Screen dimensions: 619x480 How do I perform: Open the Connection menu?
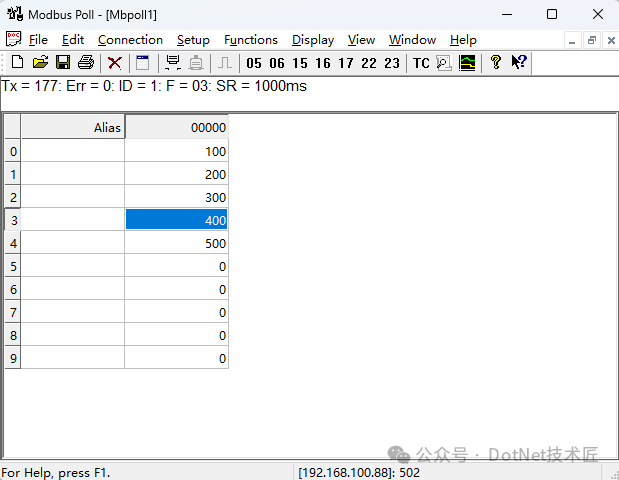[130, 40]
